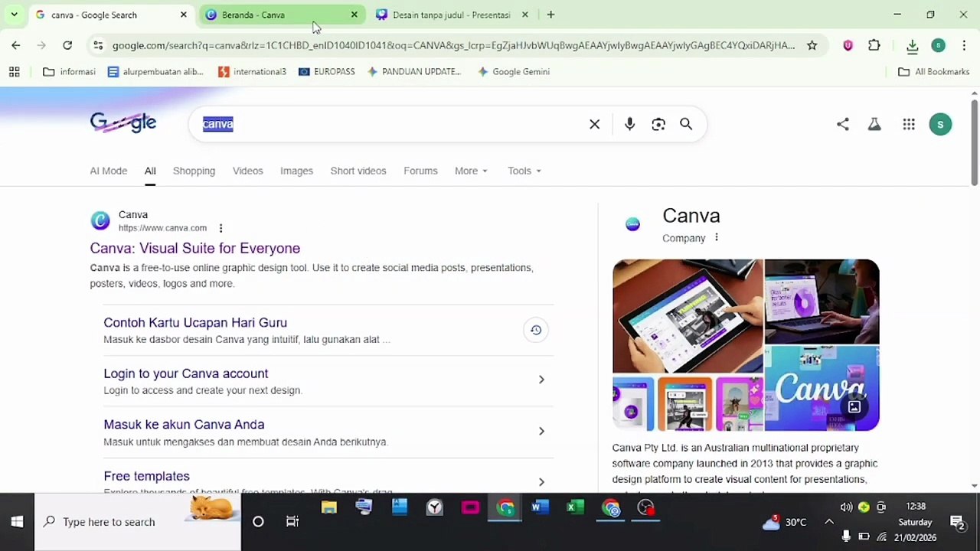
Task: Go back to the previous page
Action: (x=16, y=45)
